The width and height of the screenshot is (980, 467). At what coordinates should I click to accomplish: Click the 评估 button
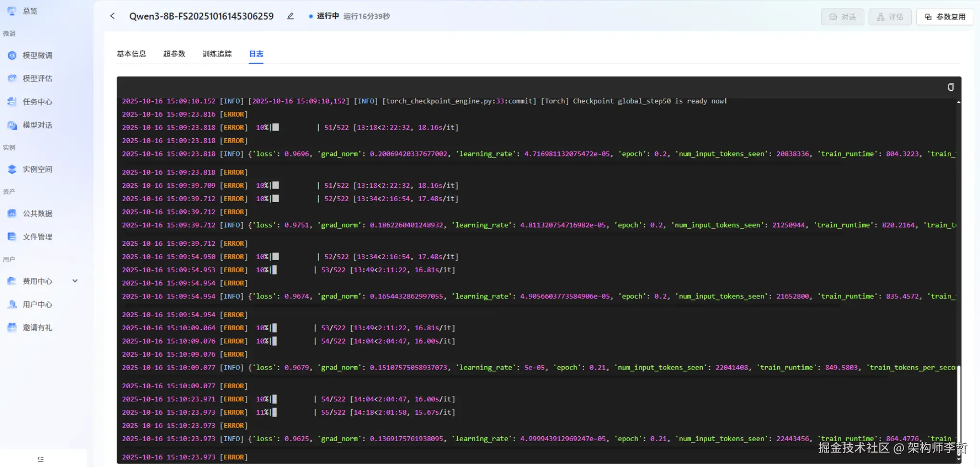coord(890,17)
